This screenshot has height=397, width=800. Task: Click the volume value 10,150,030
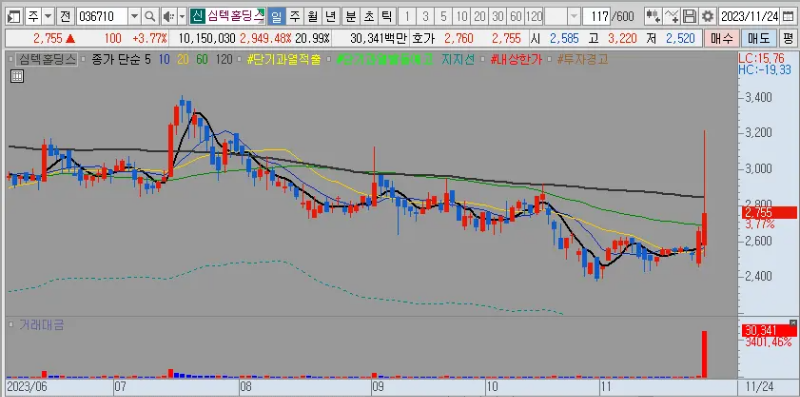pyautogui.click(x=207, y=38)
